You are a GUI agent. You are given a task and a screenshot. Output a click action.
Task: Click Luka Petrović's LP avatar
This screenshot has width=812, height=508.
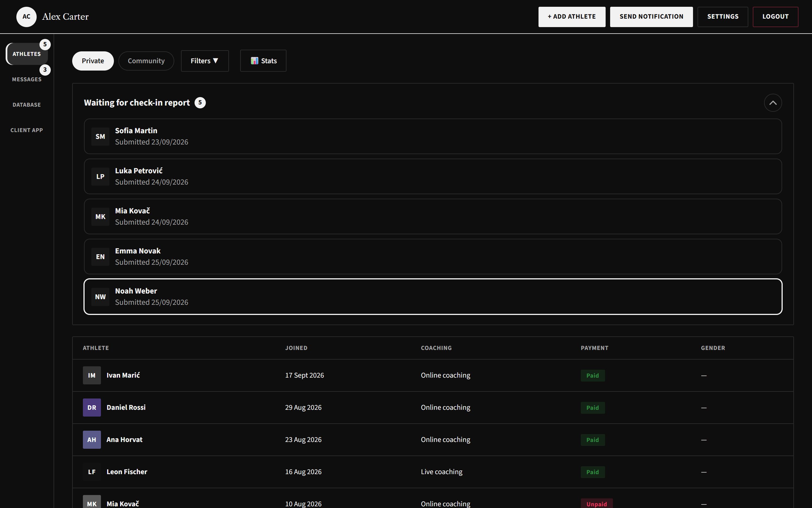coord(100,176)
